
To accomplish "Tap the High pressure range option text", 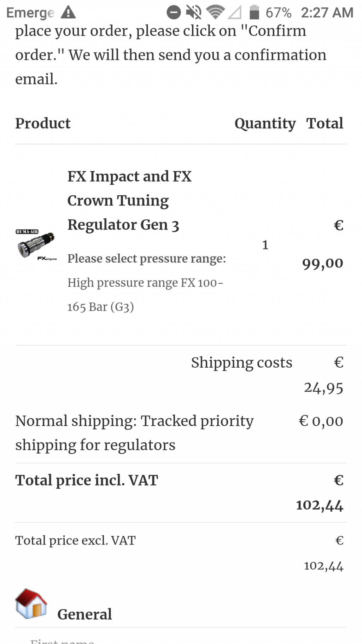I will pos(145,295).
